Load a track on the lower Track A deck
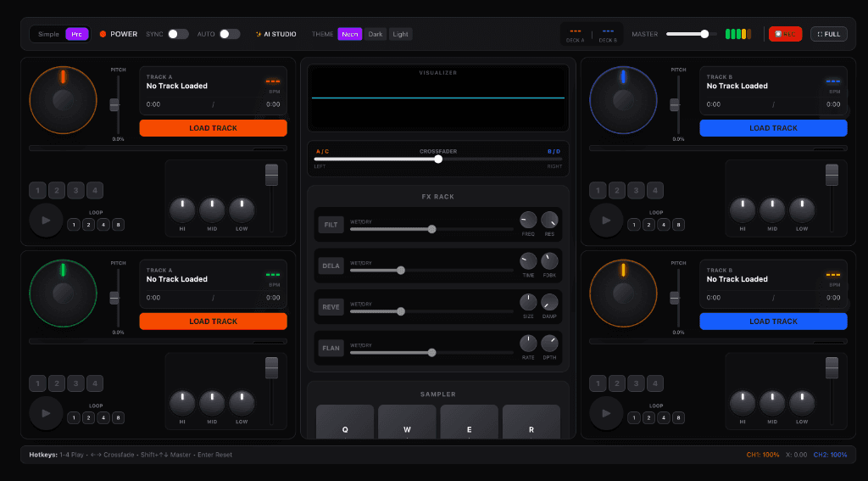The image size is (868, 481). (213, 322)
